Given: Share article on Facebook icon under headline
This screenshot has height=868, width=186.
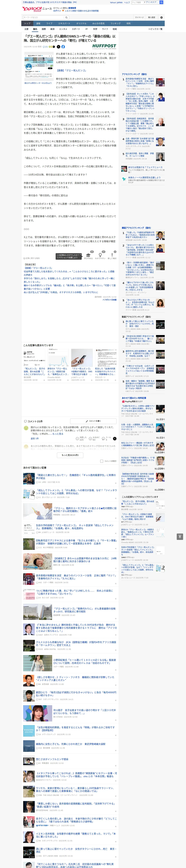Looking at the screenshot, I should click(63, 47).
